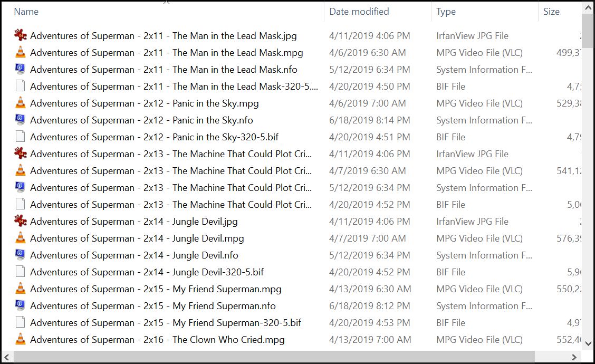This screenshot has height=364, width=595.
Task: Click the date '4/20/2019 4:50 PM'
Action: pos(370,86)
